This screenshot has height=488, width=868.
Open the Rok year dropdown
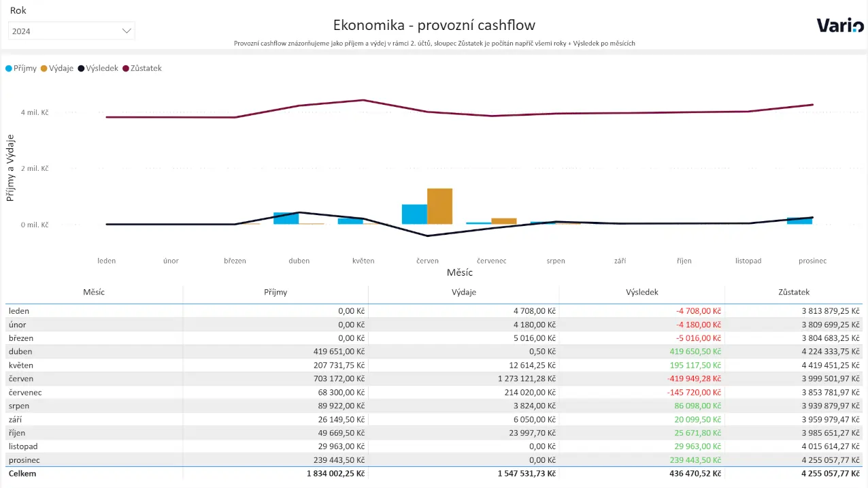click(71, 31)
